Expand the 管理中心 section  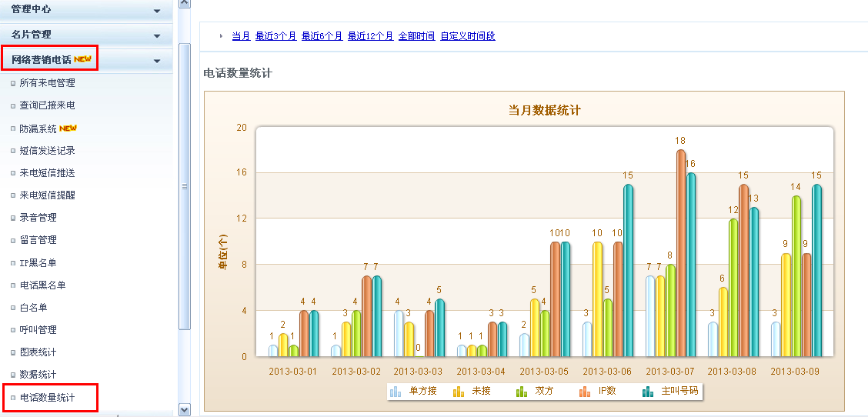[157, 12]
